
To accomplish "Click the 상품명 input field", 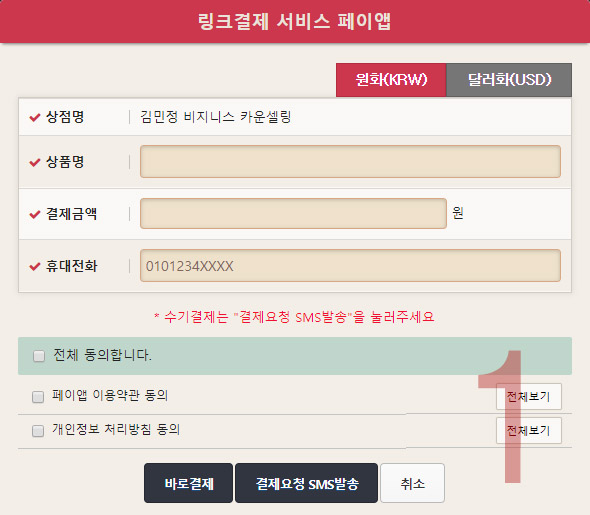I will click(350, 161).
